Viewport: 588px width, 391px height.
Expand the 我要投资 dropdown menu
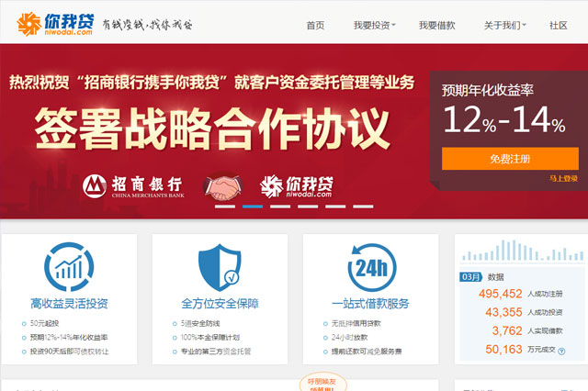click(x=374, y=25)
